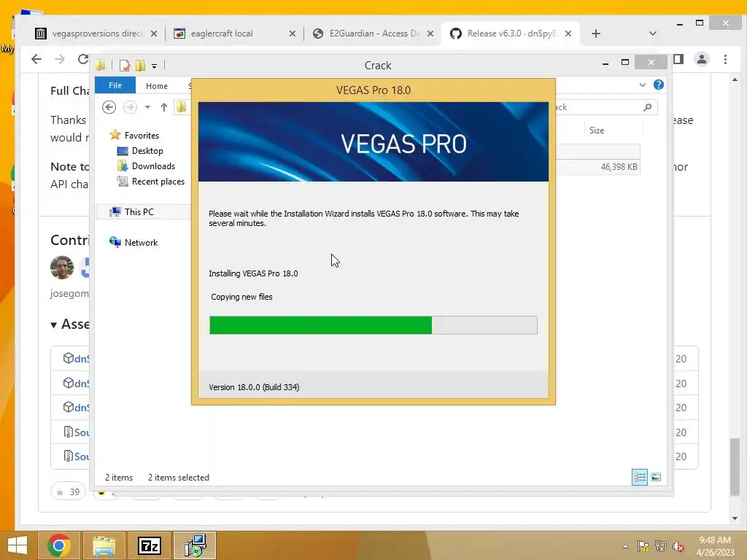The image size is (747, 560).
Task: Open File Explorer from the taskbar
Action: tap(104, 545)
